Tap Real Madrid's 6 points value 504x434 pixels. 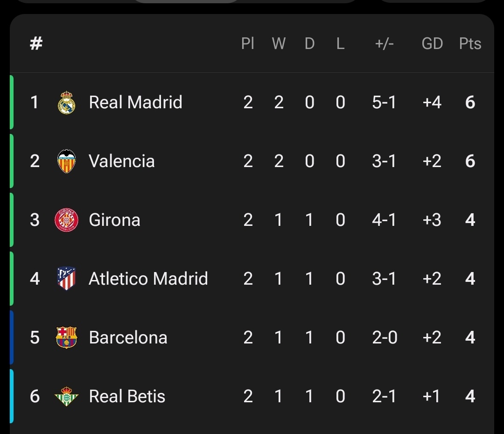point(470,102)
